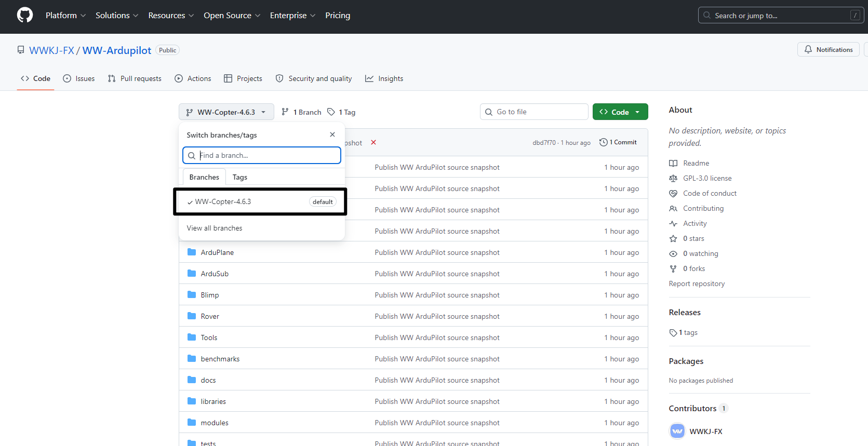
Task: Click the red failed status X icon
Action: [x=373, y=142]
